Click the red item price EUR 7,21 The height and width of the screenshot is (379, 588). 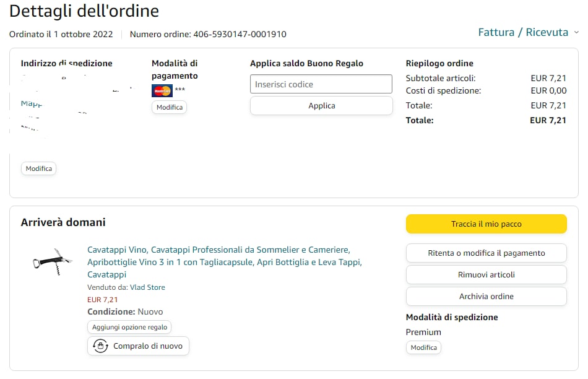(103, 300)
